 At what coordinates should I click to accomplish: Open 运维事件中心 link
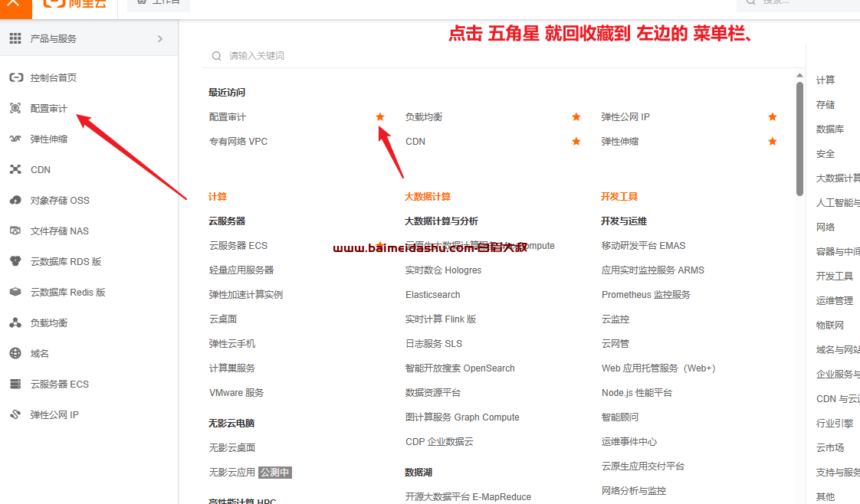coord(629,442)
